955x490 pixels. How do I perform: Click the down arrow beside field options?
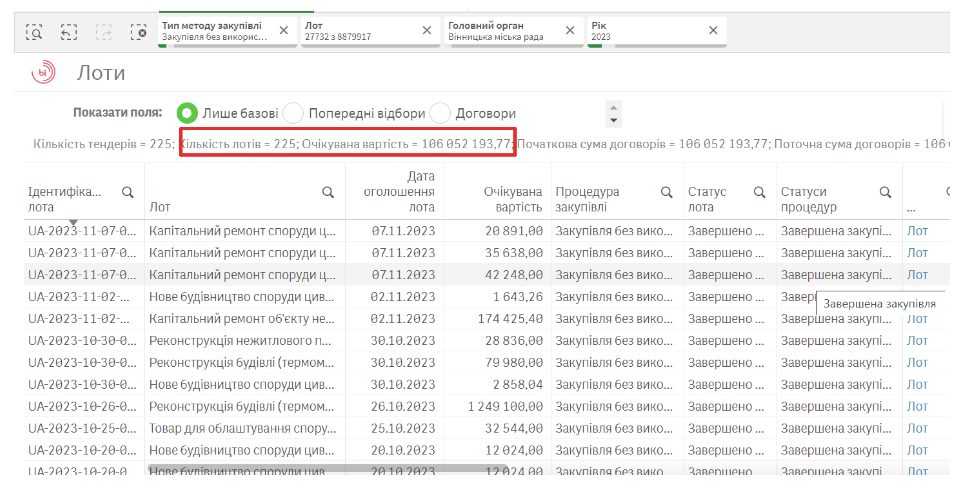614,120
